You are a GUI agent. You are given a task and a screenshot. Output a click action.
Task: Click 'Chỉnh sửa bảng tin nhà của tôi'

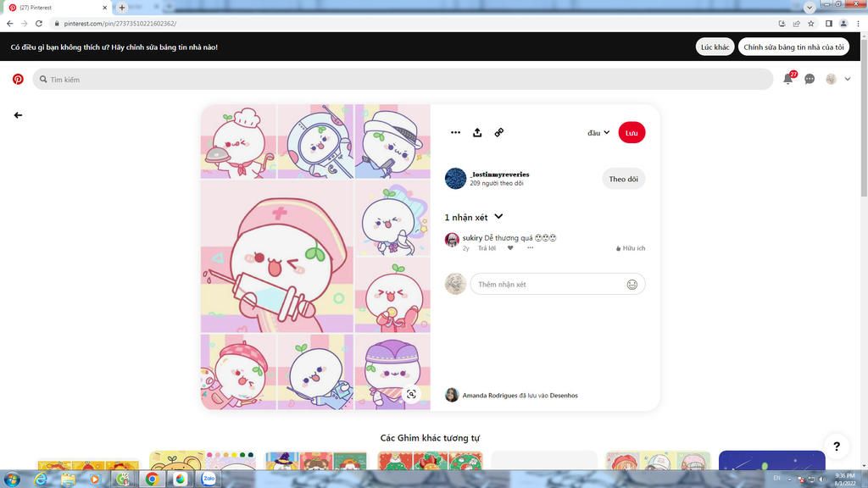pos(793,47)
